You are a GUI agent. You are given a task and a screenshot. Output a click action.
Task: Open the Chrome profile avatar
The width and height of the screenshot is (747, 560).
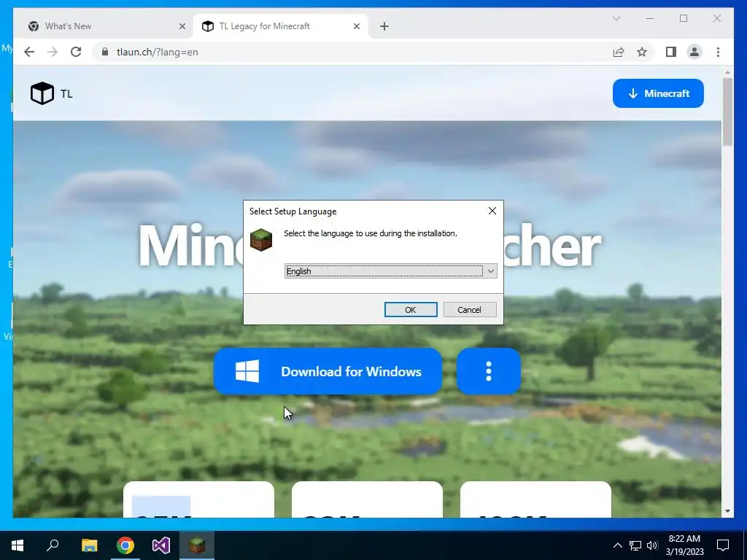(694, 52)
